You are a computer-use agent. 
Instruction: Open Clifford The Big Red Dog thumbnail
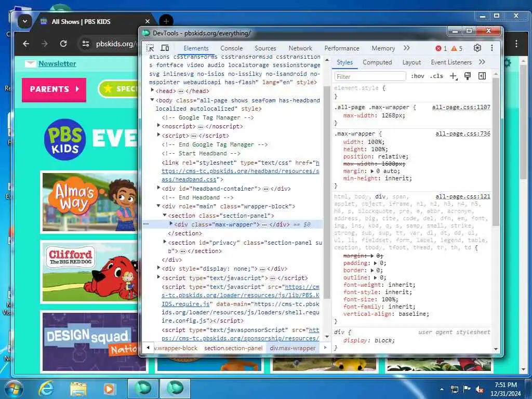tap(89, 272)
